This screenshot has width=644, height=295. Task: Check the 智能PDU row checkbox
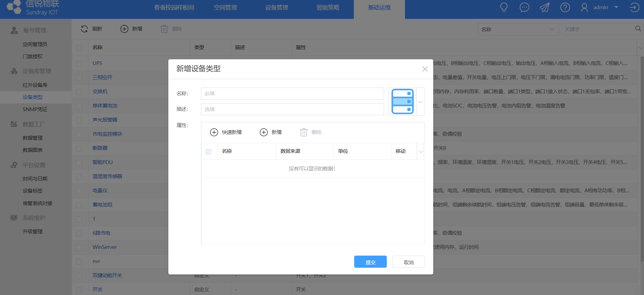pyautogui.click(x=79, y=163)
